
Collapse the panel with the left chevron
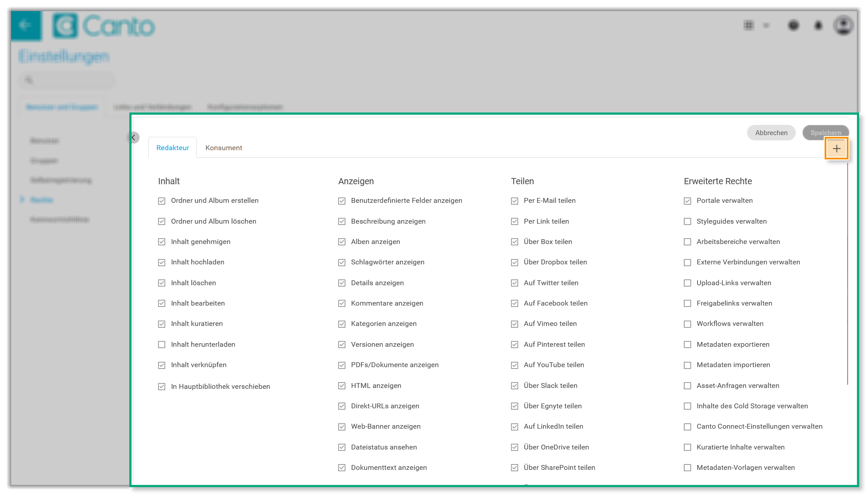[x=134, y=138]
